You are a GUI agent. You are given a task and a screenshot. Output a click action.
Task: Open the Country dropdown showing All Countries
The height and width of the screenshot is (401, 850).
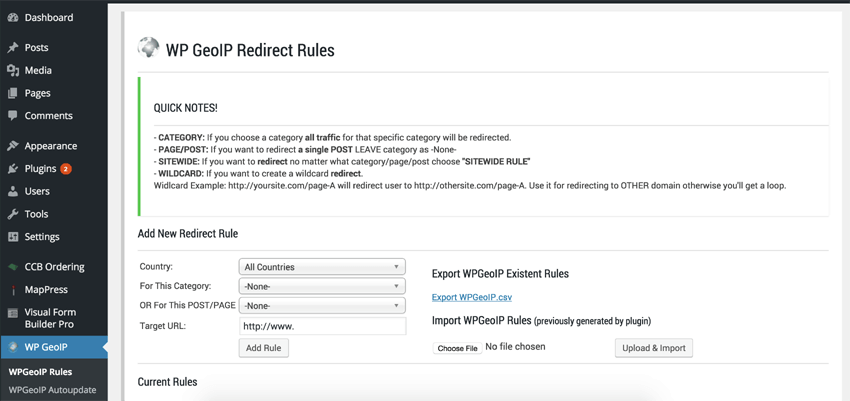322,267
